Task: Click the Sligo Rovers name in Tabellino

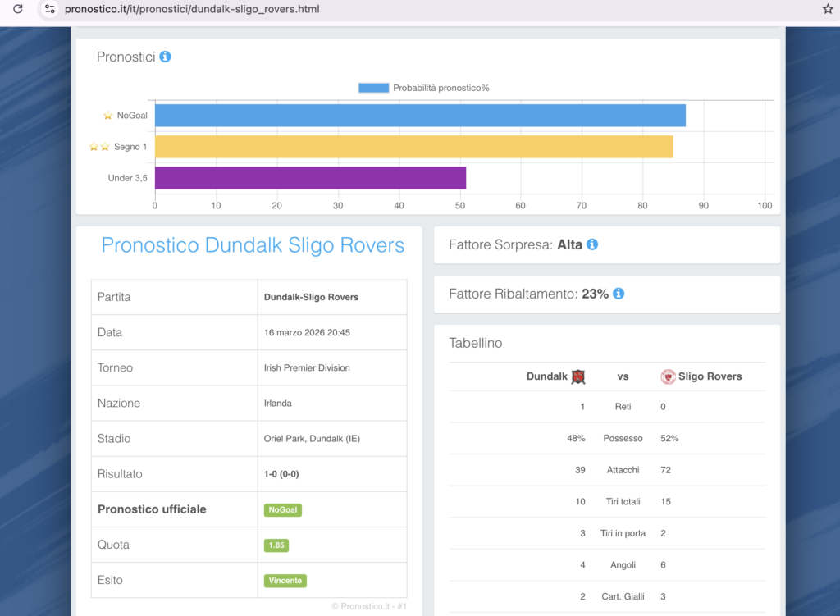Action: click(710, 376)
